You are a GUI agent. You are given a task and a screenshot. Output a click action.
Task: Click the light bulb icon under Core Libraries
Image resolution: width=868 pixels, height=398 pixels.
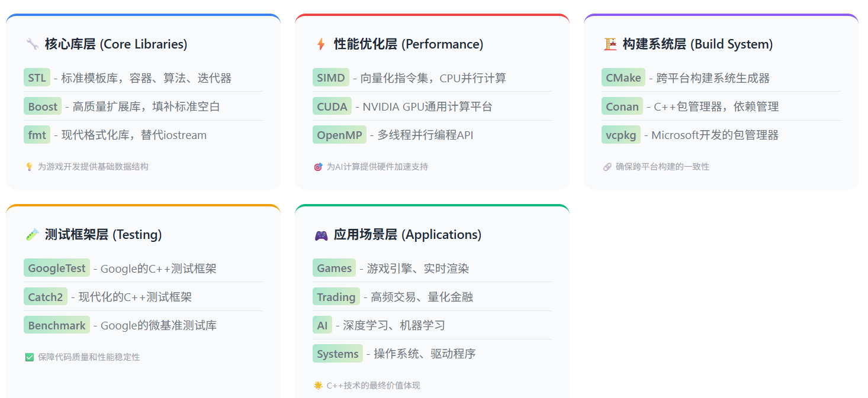pyautogui.click(x=29, y=167)
